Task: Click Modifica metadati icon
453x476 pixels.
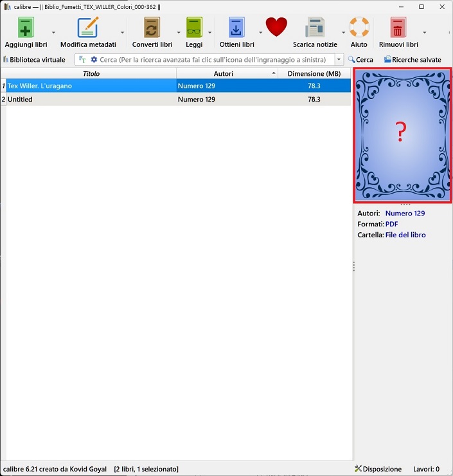Action: (88, 28)
